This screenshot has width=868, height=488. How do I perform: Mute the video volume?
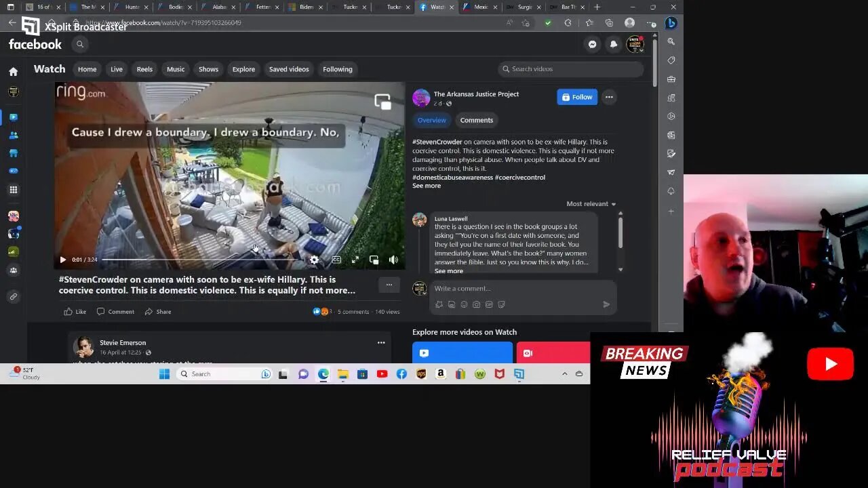tap(393, 260)
